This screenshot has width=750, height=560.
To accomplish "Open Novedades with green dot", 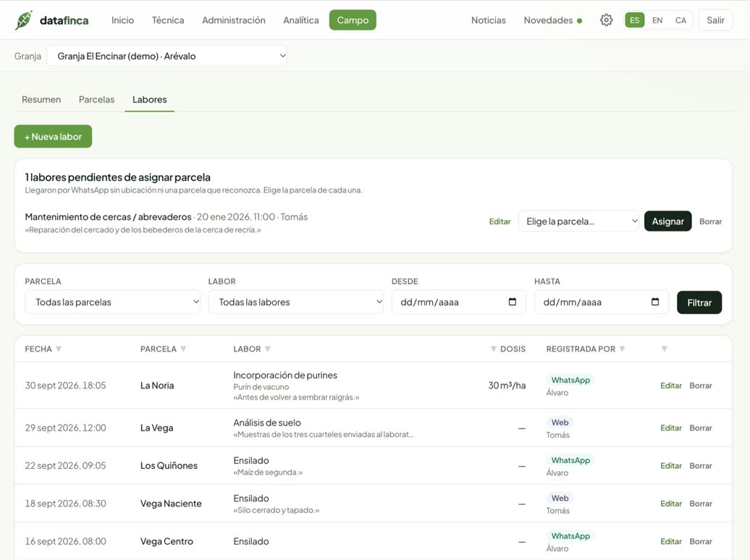I will [552, 20].
